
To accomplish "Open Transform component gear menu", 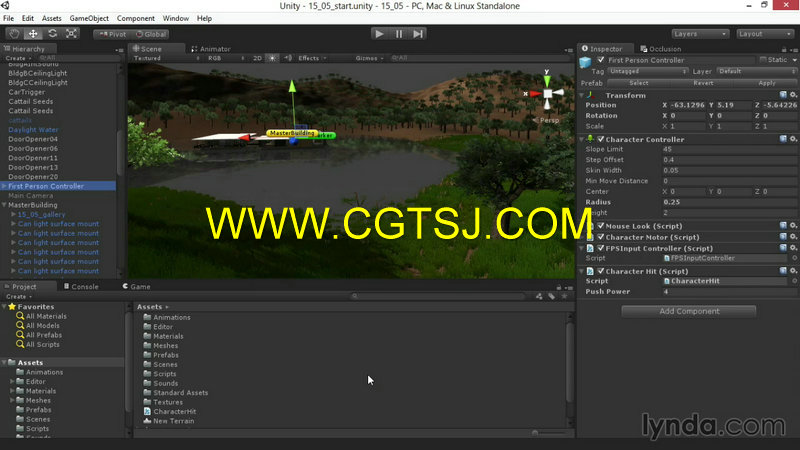I will tap(793, 95).
